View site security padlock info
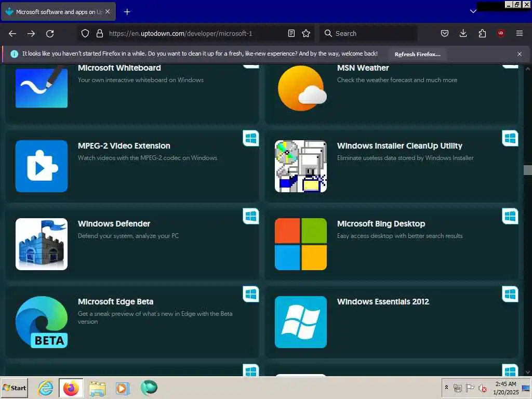Image resolution: width=532 pixels, height=399 pixels. pos(99,33)
